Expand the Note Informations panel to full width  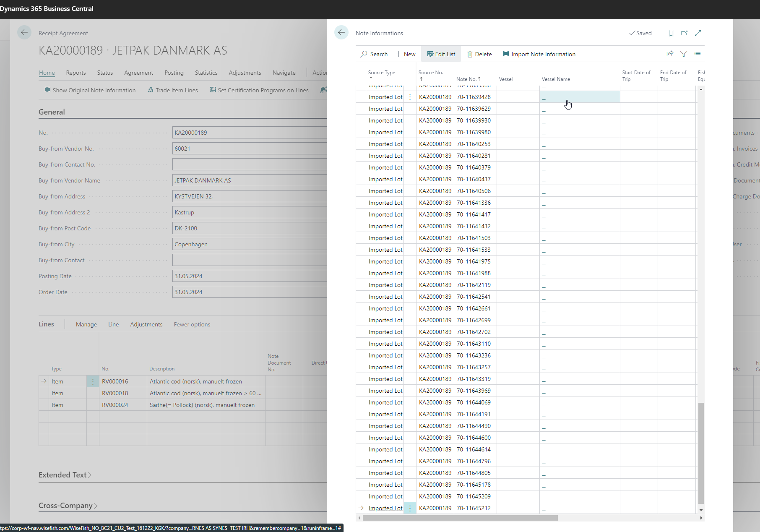(x=698, y=33)
